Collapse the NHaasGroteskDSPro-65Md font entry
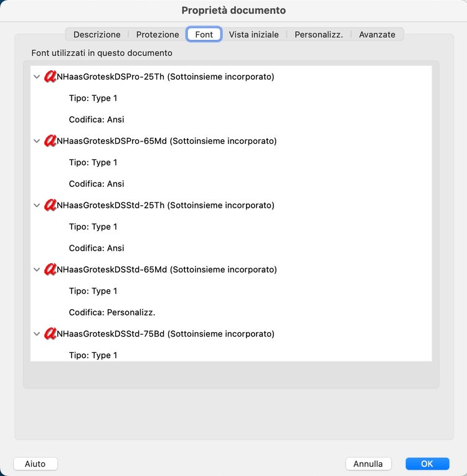 [x=37, y=141]
